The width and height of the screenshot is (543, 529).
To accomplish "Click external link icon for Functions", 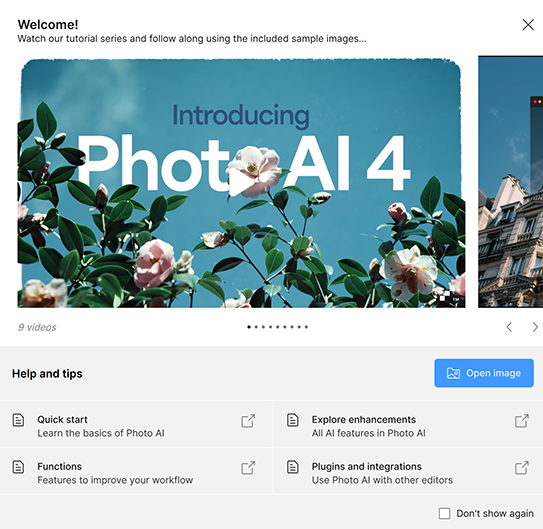I will tap(248, 468).
